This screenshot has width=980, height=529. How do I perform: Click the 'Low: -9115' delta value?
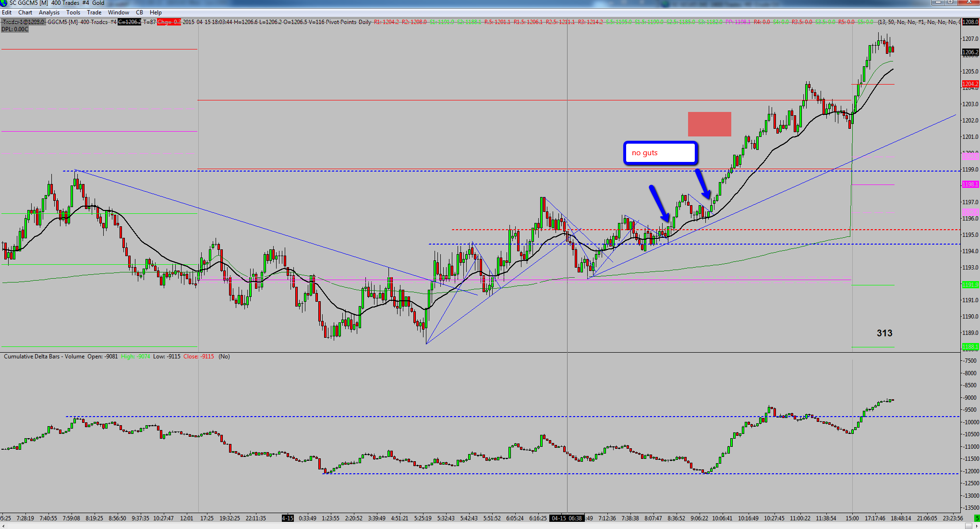(x=167, y=357)
